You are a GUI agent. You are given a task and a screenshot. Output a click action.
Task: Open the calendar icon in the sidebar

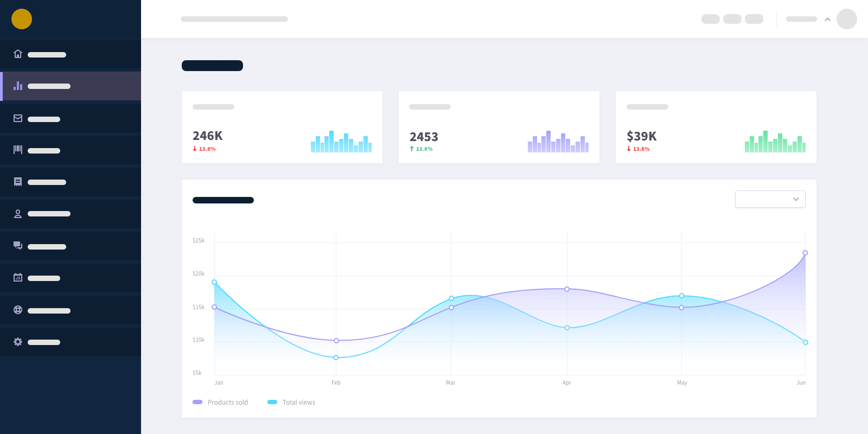pyautogui.click(x=18, y=277)
